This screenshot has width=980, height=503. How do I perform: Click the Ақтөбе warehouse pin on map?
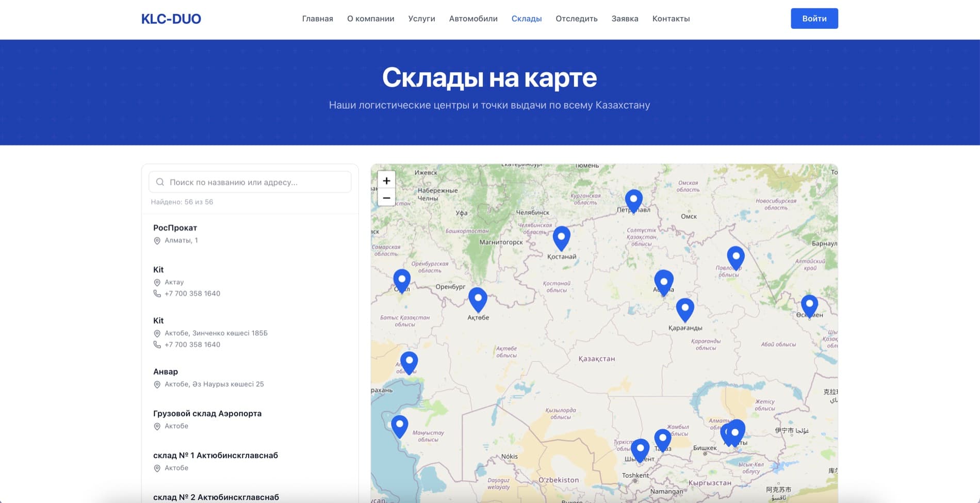pyautogui.click(x=478, y=300)
